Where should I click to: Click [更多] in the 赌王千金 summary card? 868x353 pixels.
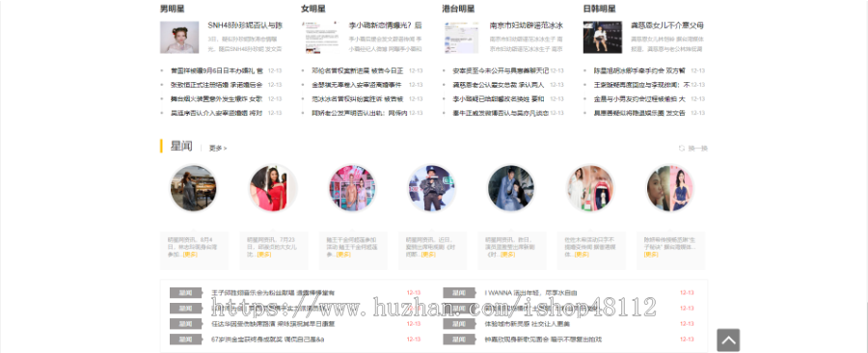343,255
